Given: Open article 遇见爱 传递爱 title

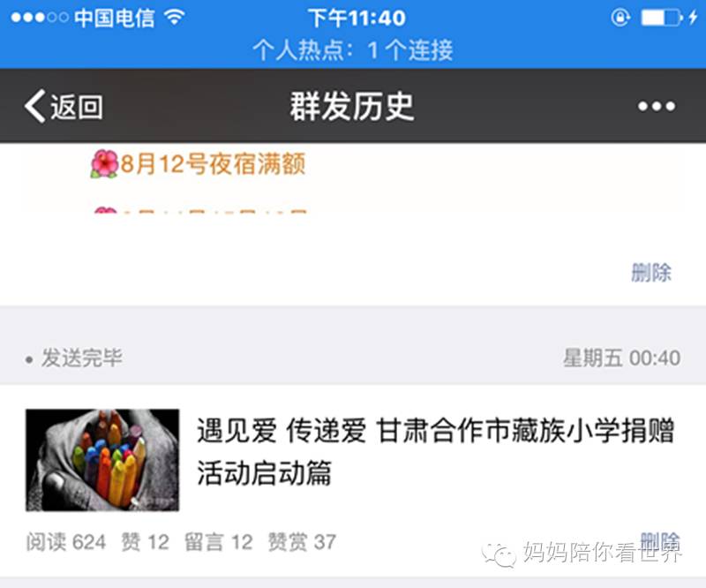Looking at the screenshot, I should tap(435, 451).
